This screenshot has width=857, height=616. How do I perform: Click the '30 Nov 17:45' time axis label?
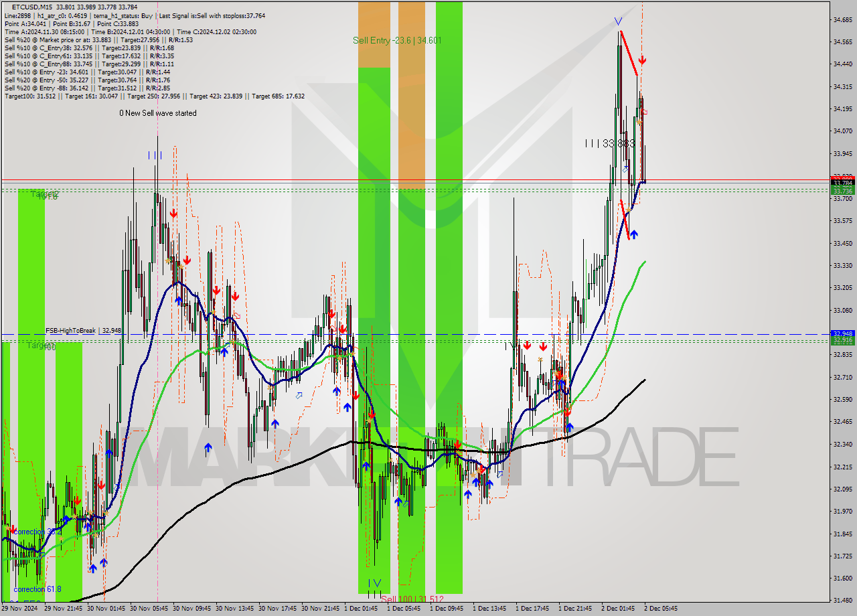(279, 609)
